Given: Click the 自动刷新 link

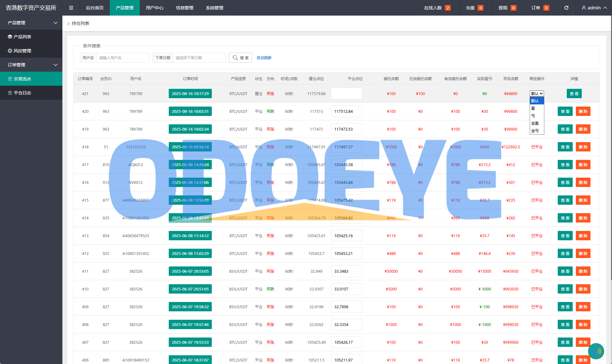Looking at the screenshot, I should coord(264,58).
